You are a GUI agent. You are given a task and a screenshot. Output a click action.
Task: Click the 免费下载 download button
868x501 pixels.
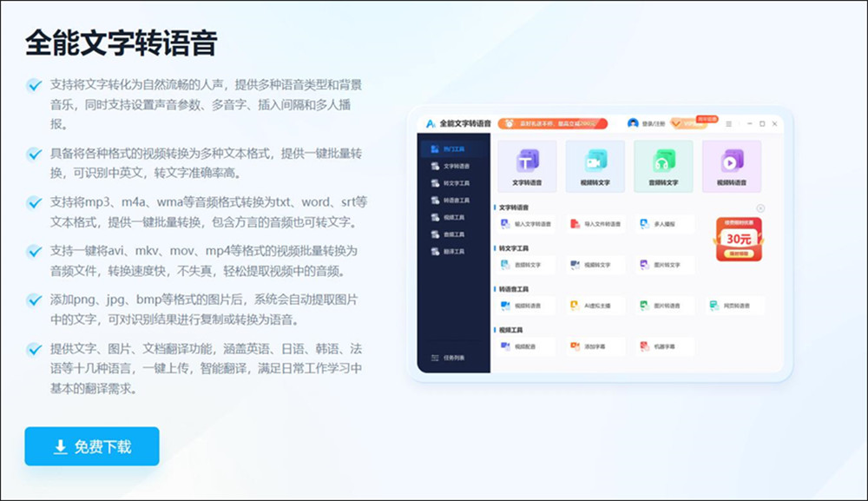(x=92, y=446)
